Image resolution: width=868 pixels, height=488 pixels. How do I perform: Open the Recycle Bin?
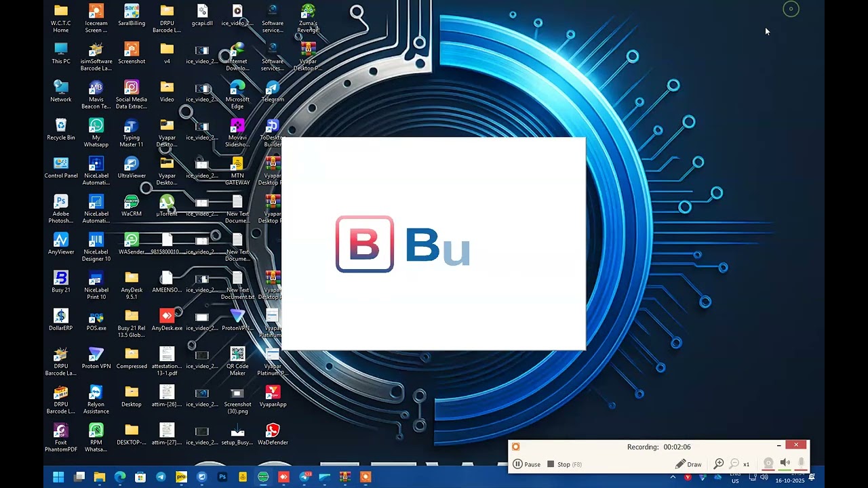(61, 129)
